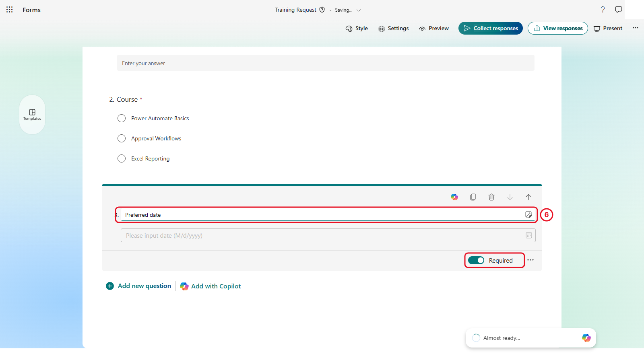Open the calendar picker icon

(529, 235)
